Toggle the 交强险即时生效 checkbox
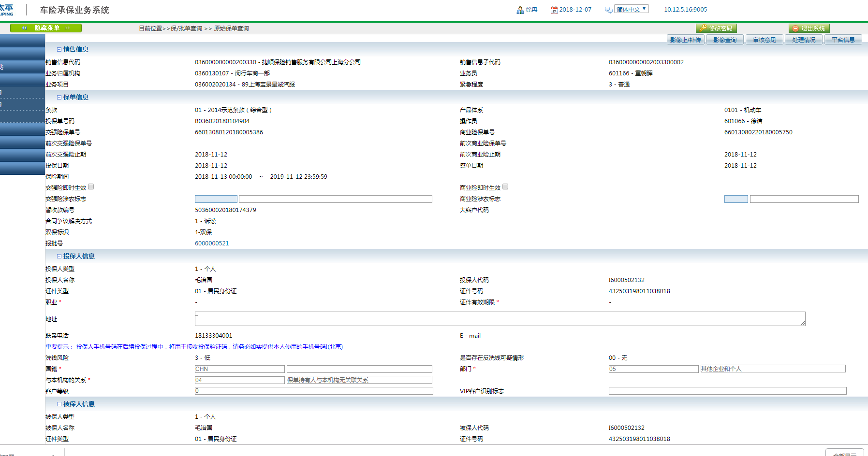 pos(91,186)
